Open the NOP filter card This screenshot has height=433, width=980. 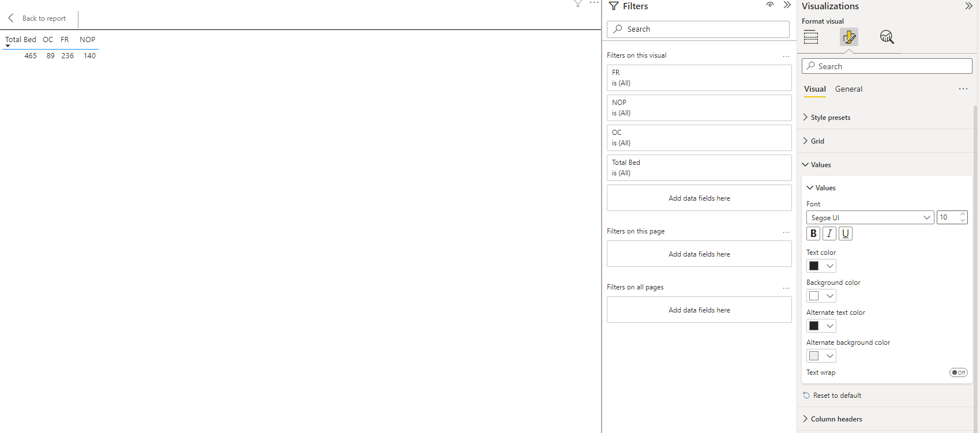699,108
